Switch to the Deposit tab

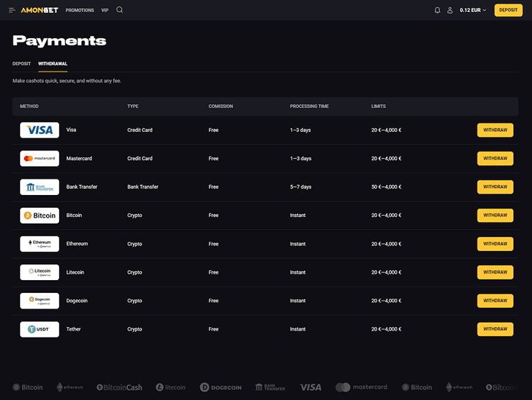pos(21,64)
